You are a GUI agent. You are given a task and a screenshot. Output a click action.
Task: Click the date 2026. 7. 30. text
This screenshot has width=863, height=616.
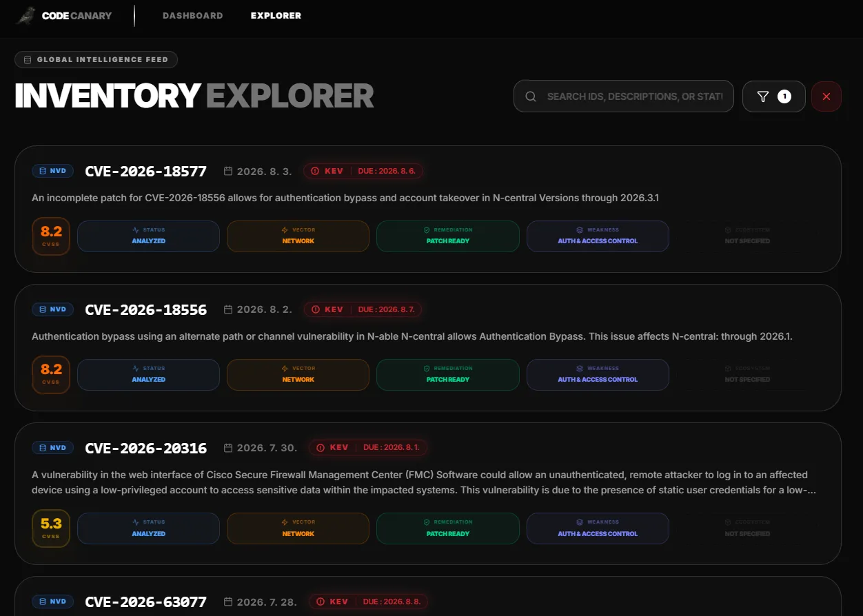click(x=267, y=448)
